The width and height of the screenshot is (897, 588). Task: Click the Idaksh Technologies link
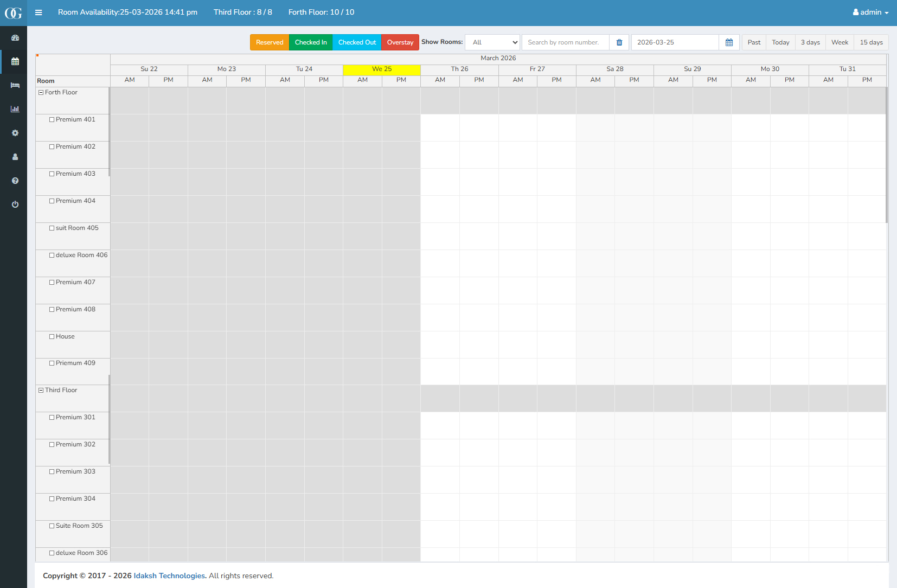[169, 576]
